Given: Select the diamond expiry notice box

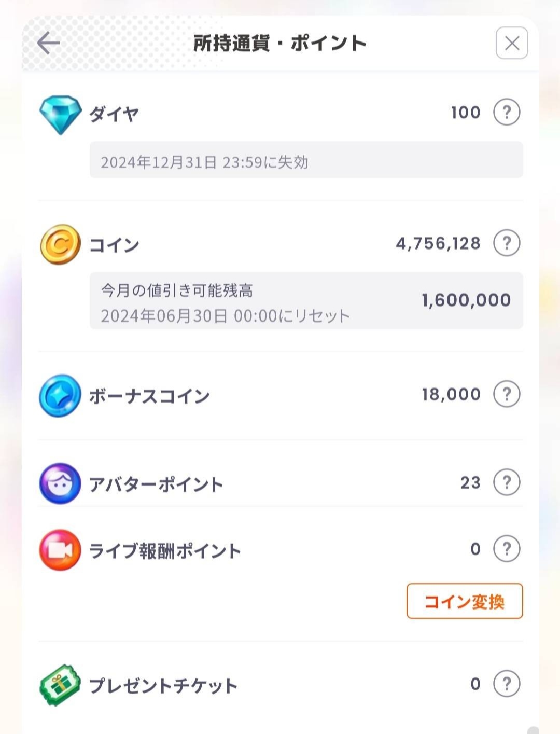Looking at the screenshot, I should coord(306,160).
